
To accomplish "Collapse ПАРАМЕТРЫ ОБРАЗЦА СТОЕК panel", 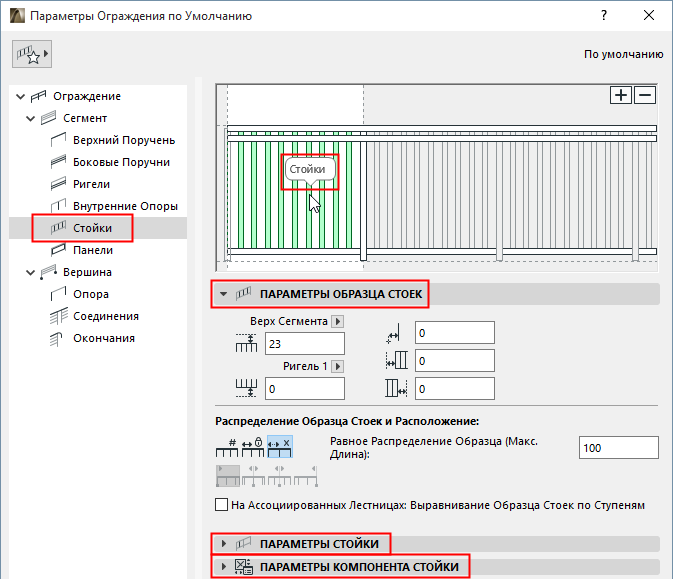I will [x=223, y=294].
